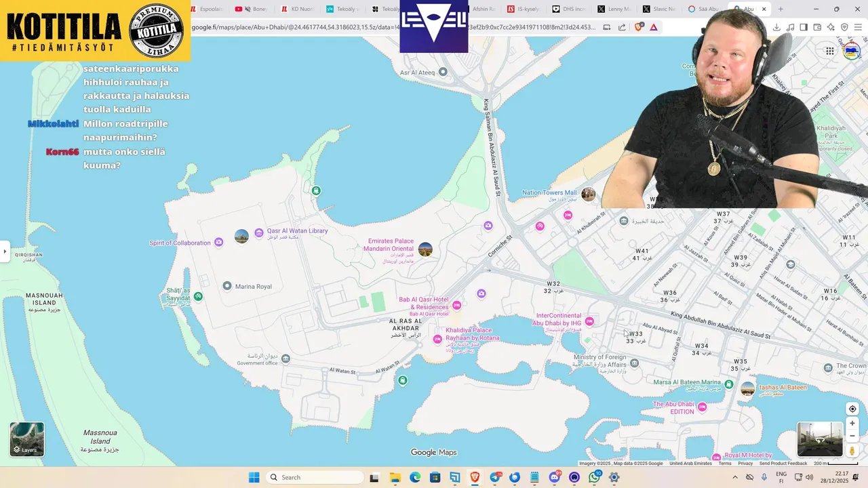Image resolution: width=868 pixels, height=488 pixels.
Task: Switch to the KD Nuori tab
Action: pyautogui.click(x=298, y=9)
